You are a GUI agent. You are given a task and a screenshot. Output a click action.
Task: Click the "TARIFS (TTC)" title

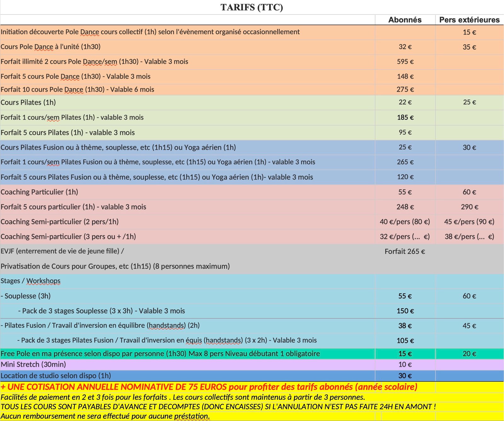(251, 7)
